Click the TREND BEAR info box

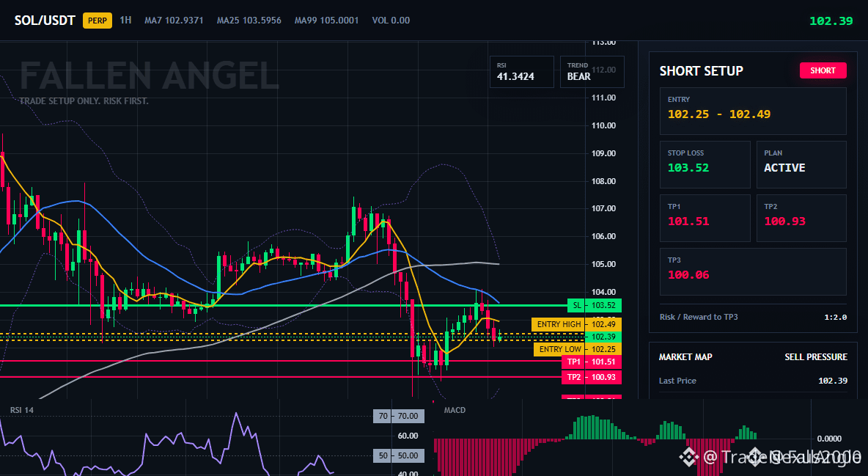(592, 71)
